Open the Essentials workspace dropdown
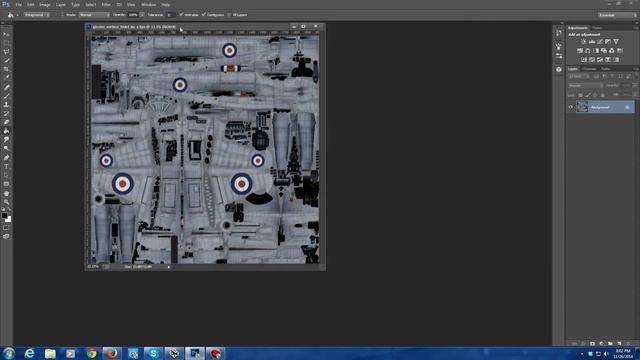The width and height of the screenshot is (640, 360). tap(618, 15)
